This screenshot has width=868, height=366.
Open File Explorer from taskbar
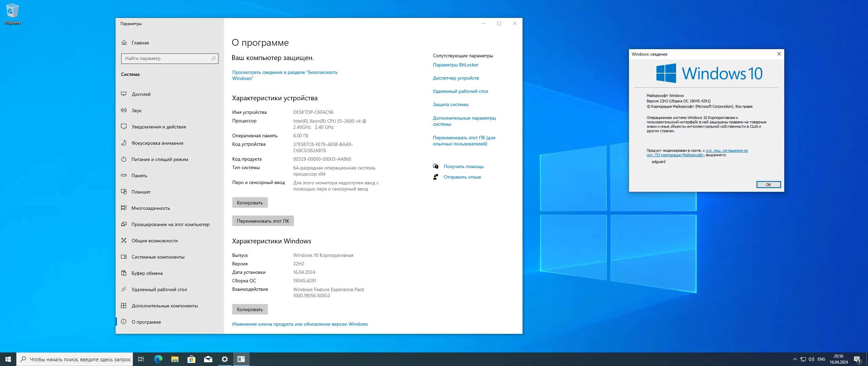[175, 359]
